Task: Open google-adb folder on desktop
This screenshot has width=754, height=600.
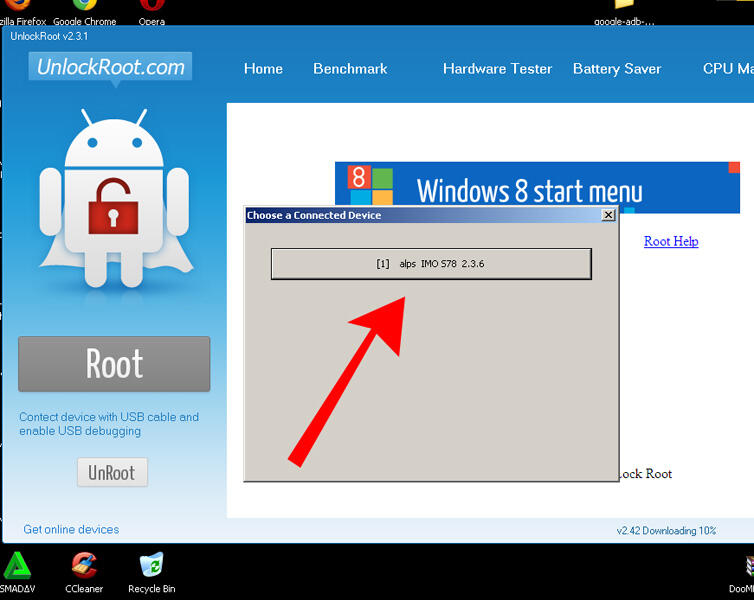Action: 624,12
